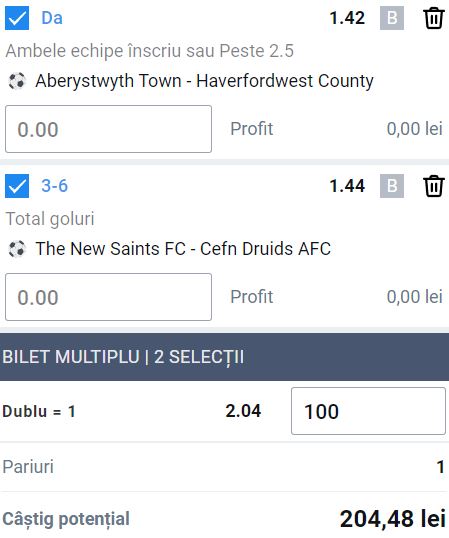This screenshot has width=449, height=538.
Task: Click the Câștig potențial amount 204,48 lei
Action: 392,519
